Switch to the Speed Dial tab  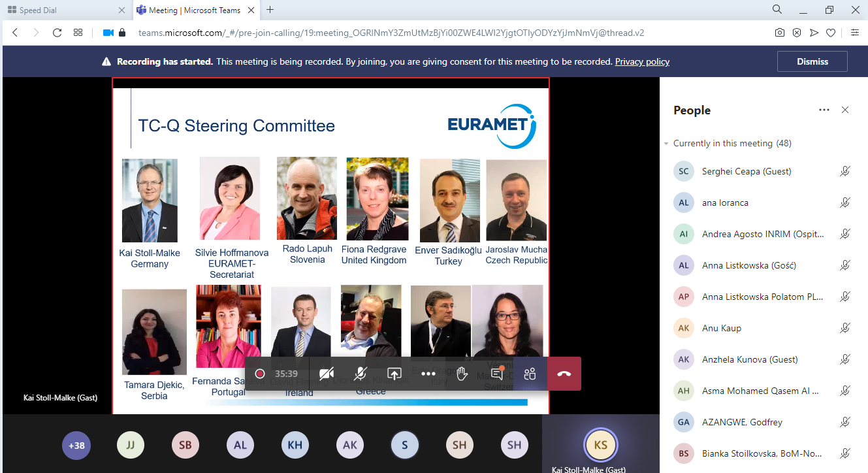(65, 10)
